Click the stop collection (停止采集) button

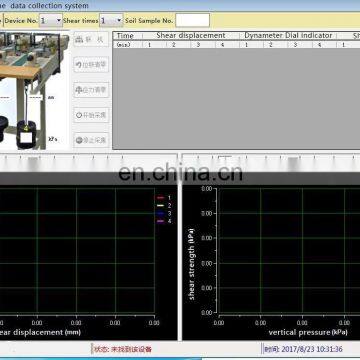91,140
